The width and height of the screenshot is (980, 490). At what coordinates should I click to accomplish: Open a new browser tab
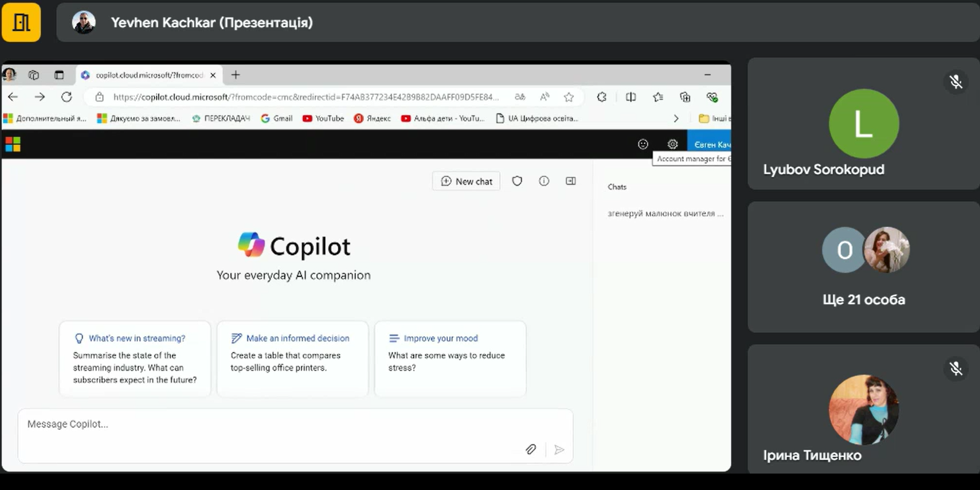[236, 75]
